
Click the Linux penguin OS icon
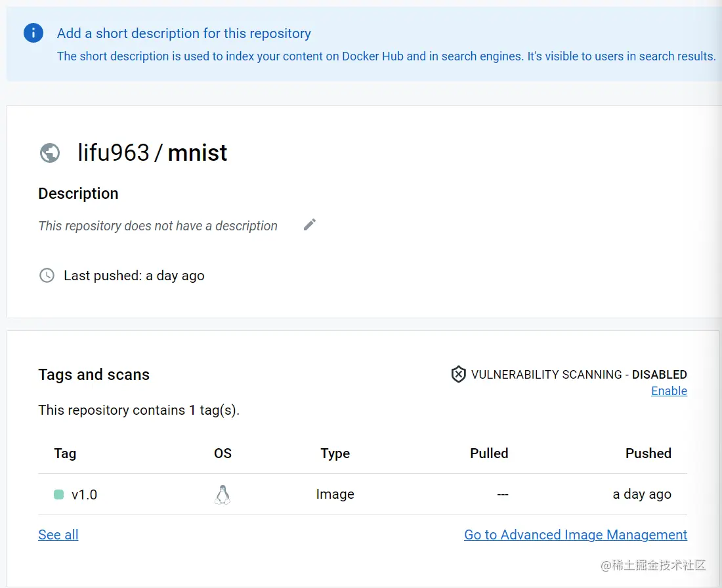click(x=223, y=495)
